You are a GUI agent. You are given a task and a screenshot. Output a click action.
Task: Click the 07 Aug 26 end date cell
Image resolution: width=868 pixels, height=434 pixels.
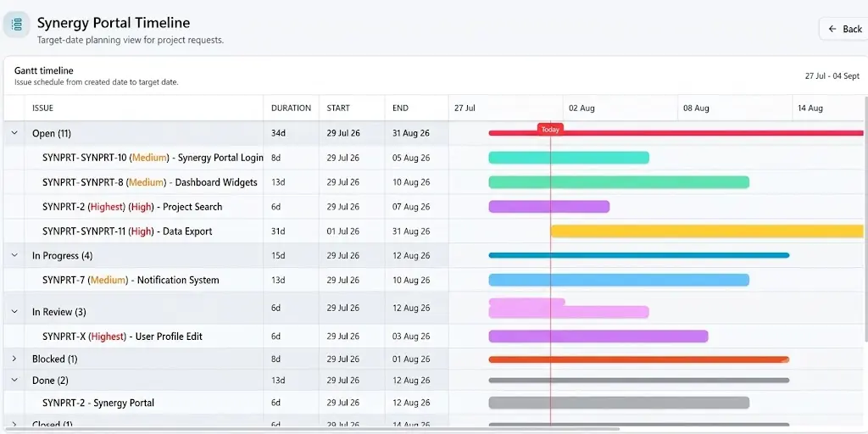click(x=411, y=207)
